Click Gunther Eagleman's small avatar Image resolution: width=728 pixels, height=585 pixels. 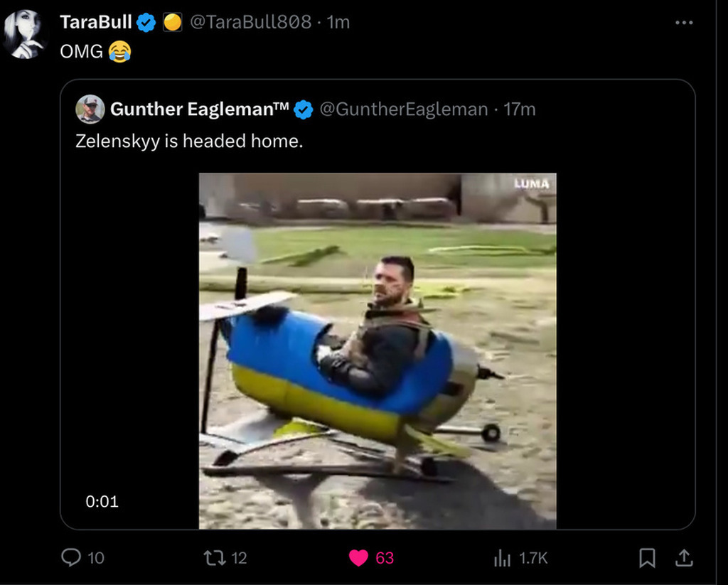[x=90, y=109]
